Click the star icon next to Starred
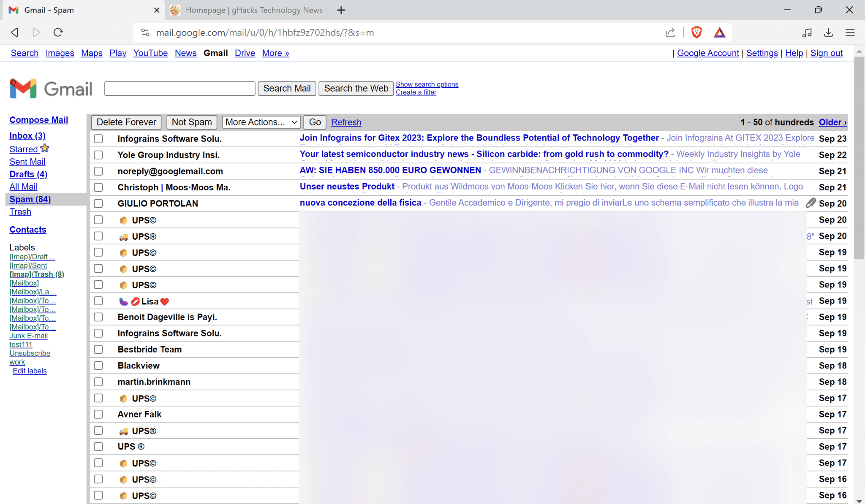Image resolution: width=865 pixels, height=504 pixels. pyautogui.click(x=45, y=148)
